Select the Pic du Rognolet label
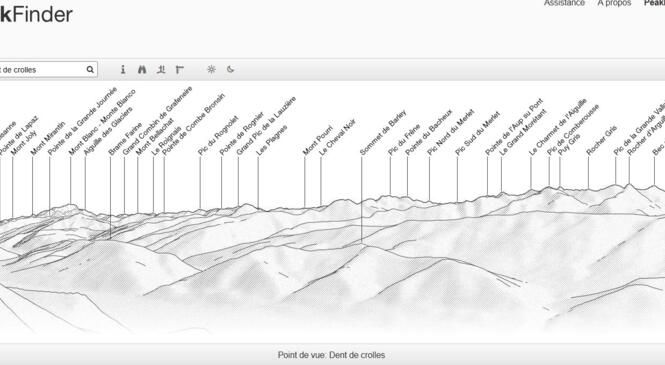Screen dimensions: 665x365 pos(218,136)
